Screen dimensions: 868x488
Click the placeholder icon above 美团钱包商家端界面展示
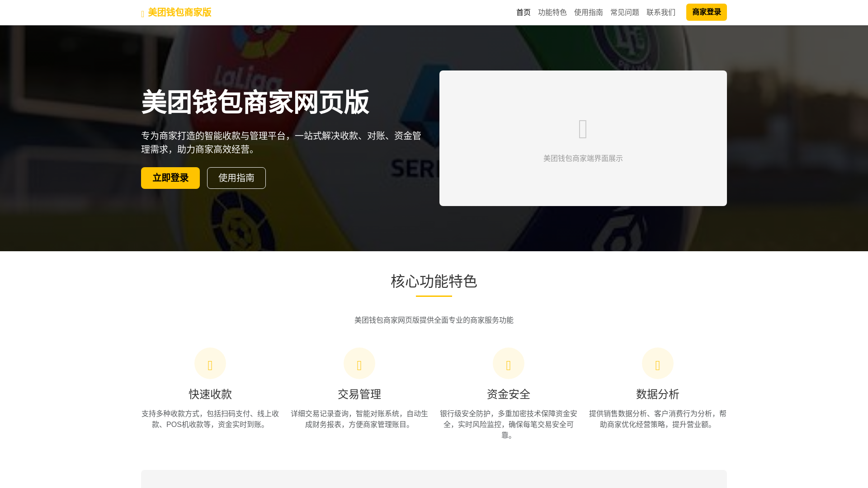pos(583,129)
